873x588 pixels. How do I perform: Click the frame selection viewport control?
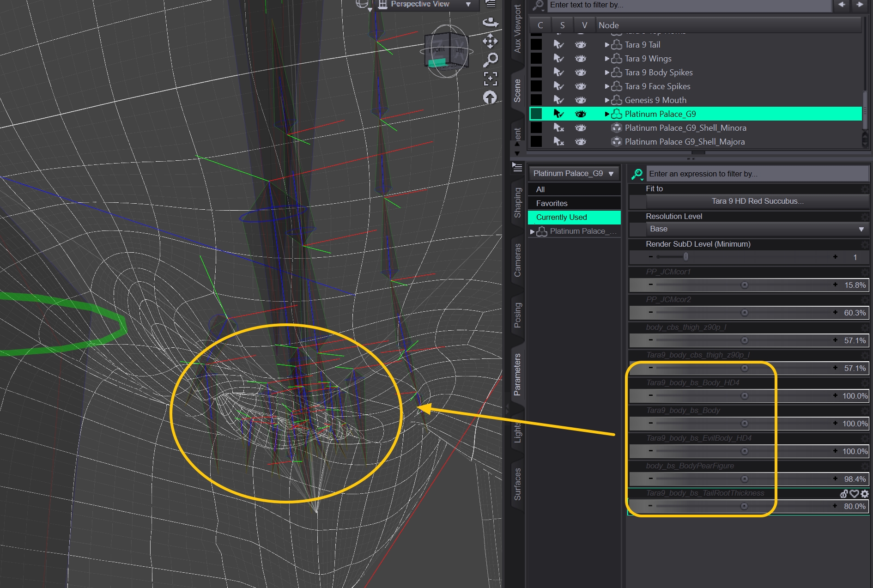click(491, 79)
